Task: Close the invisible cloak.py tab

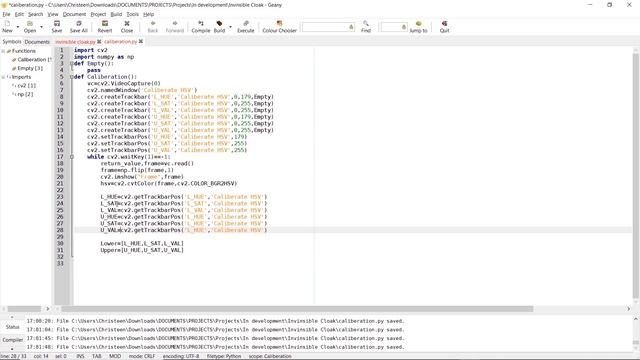Action: point(99,42)
